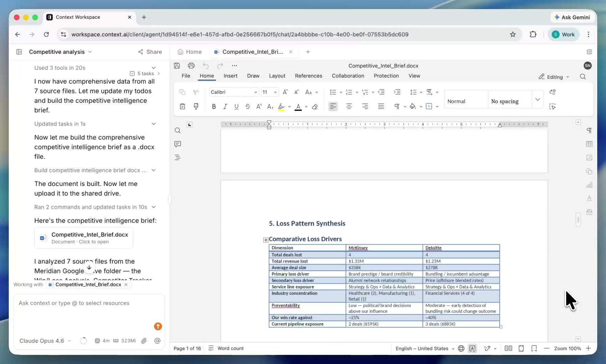The image size is (606, 364).
Task: Open image settings in the right sidebar
Action: point(589,158)
